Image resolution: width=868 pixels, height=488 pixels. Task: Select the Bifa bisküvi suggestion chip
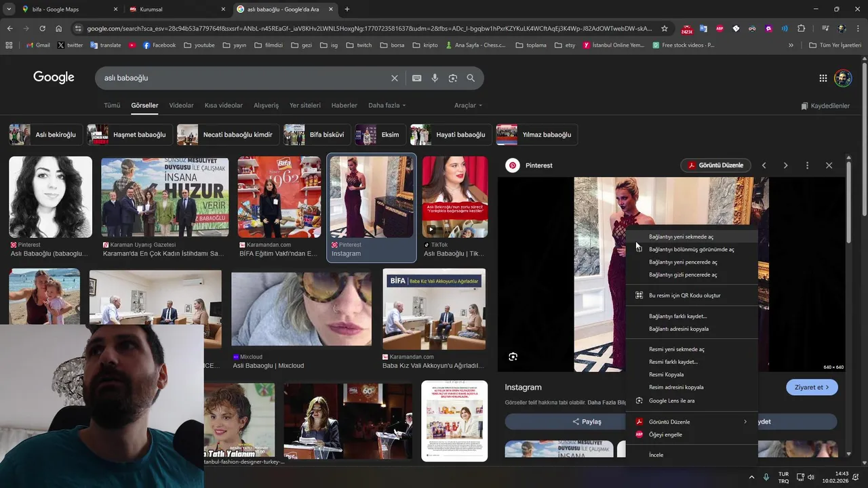click(317, 135)
